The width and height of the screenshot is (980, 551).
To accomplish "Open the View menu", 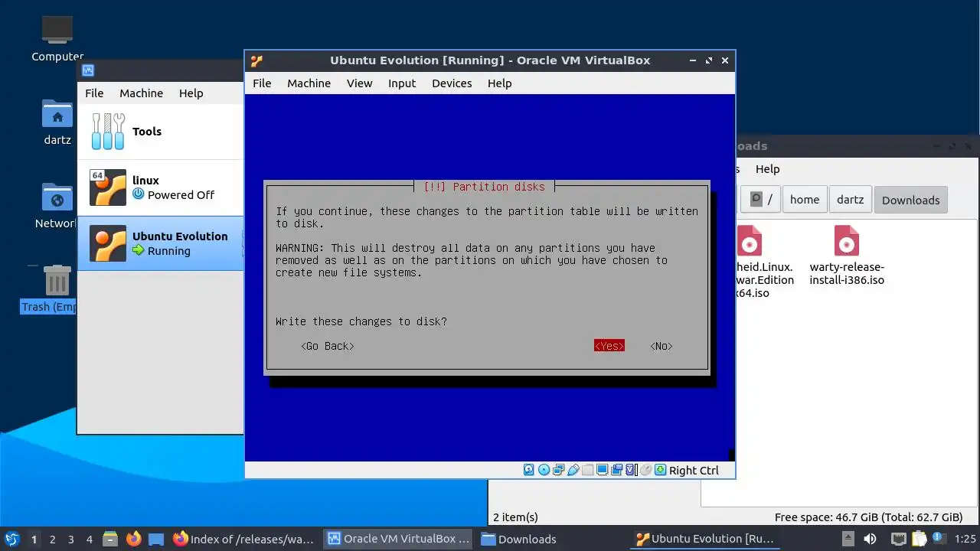I will (359, 83).
